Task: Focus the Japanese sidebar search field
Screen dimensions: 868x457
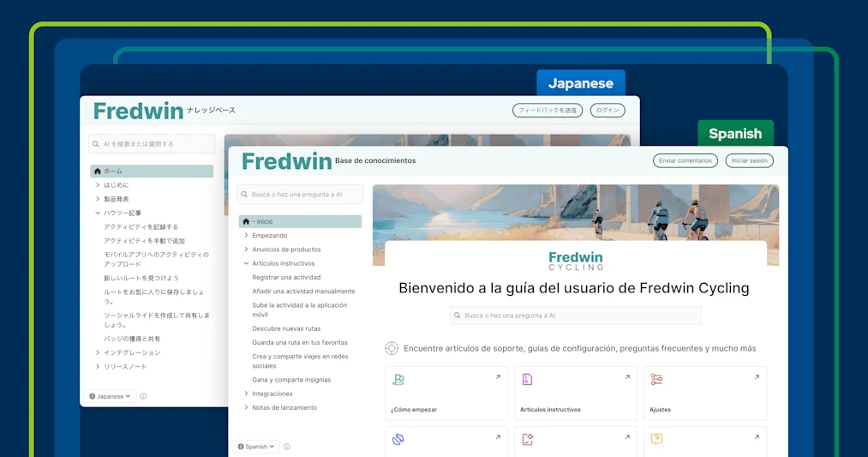Action: [x=152, y=144]
